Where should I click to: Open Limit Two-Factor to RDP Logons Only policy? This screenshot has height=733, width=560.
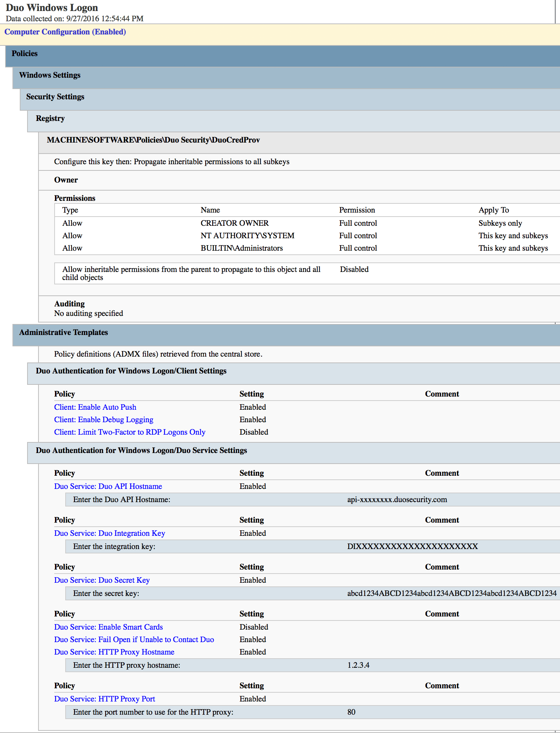[129, 432]
